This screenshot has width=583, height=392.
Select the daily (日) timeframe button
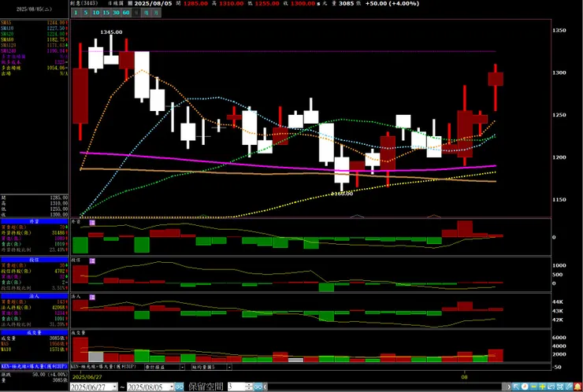click(x=136, y=13)
